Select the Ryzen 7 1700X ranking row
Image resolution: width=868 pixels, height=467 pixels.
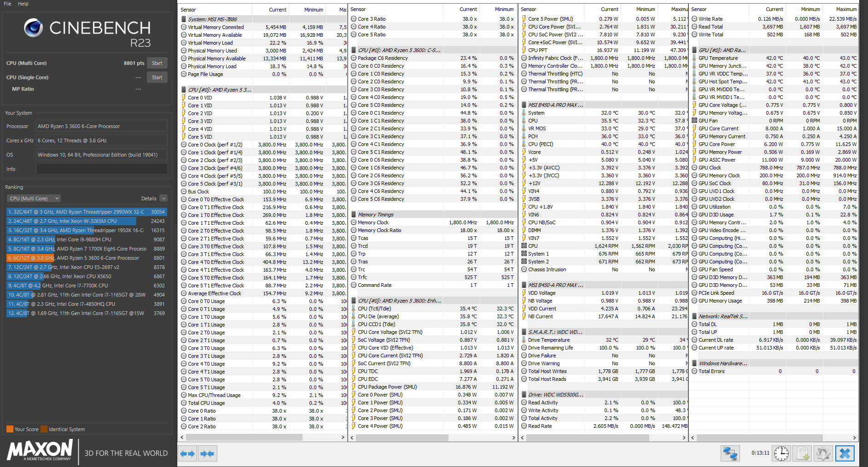[87, 249]
